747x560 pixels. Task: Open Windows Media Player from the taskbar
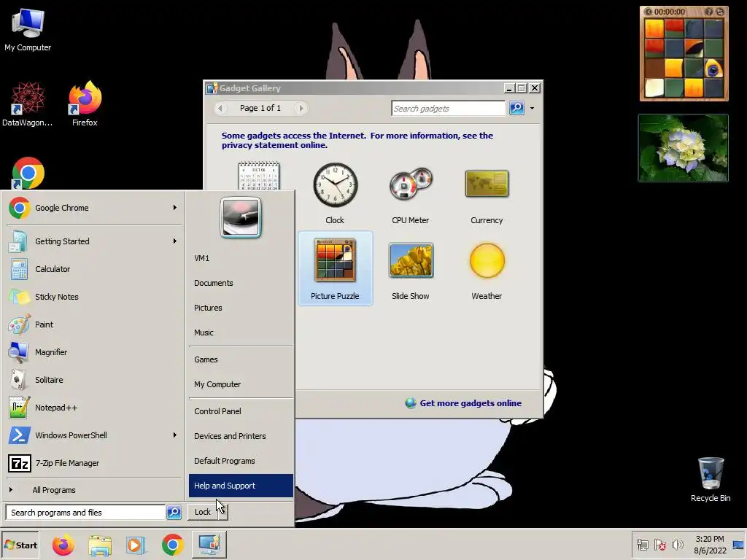(x=136, y=545)
